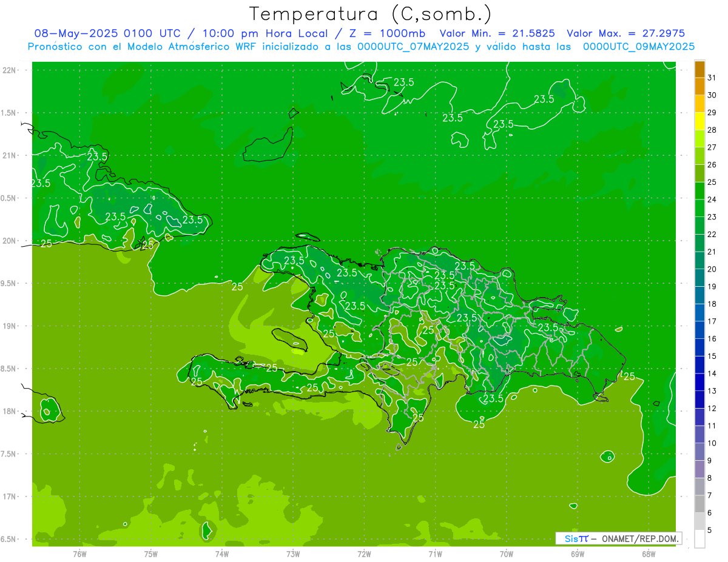The width and height of the screenshot is (728, 562).
Task: Click the '16' label on color scale
Action: [x=712, y=339]
